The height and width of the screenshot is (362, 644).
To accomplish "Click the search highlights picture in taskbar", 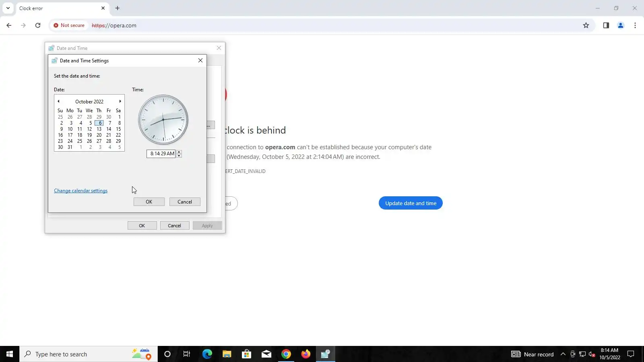I will 141,354.
